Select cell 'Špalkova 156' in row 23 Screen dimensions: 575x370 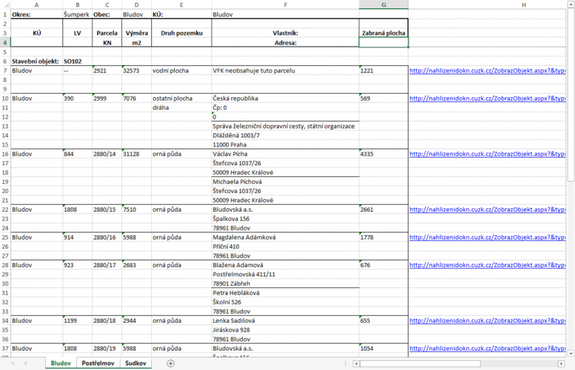click(x=285, y=219)
